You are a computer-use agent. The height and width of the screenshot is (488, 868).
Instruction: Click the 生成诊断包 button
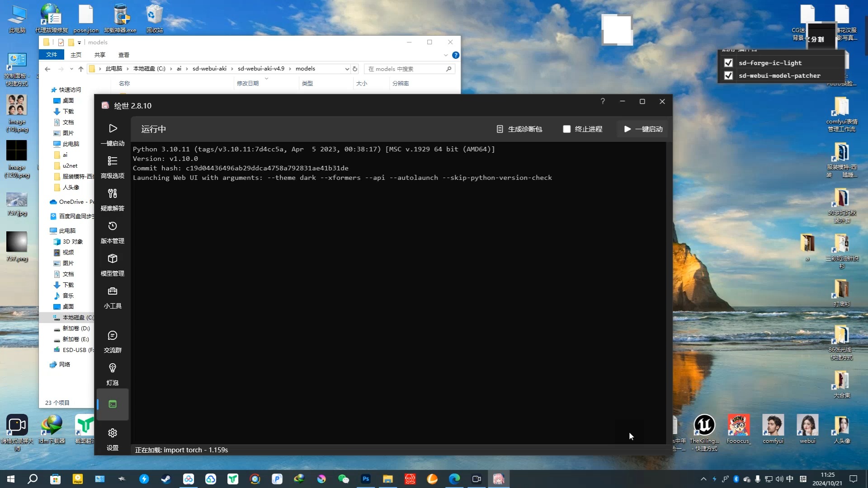[x=519, y=129]
